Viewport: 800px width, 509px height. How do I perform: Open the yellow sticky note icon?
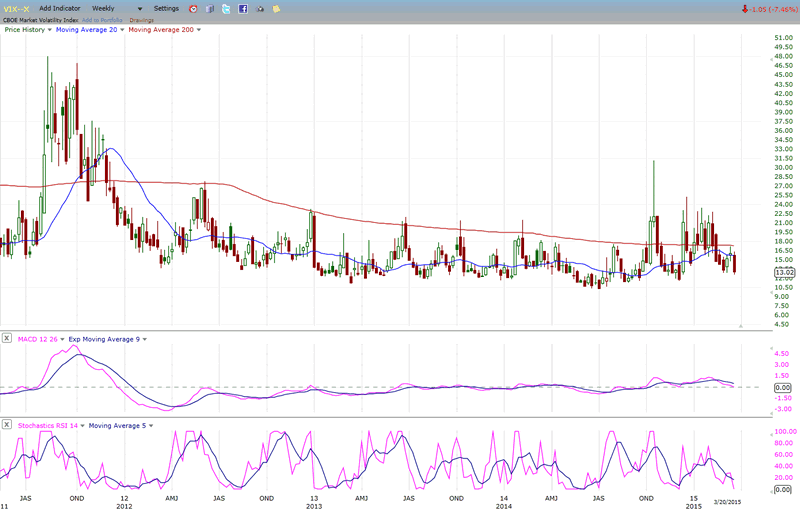(276, 9)
